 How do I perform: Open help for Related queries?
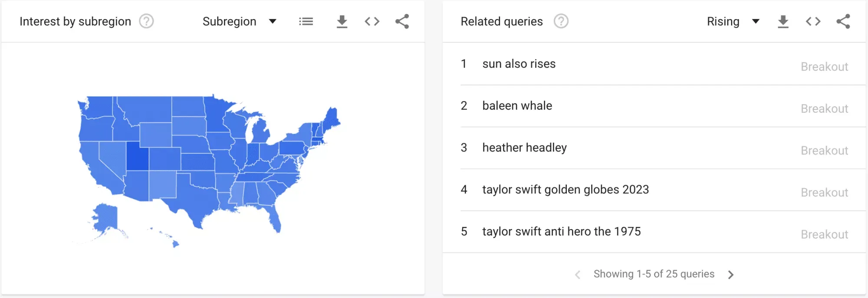coord(561,21)
